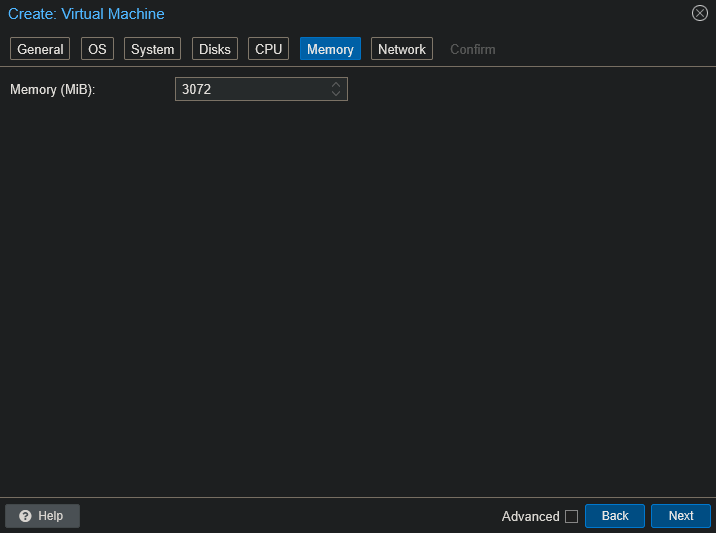Viewport: 716px width, 533px height.
Task: Select the active Memory tab
Action: [x=330, y=49]
